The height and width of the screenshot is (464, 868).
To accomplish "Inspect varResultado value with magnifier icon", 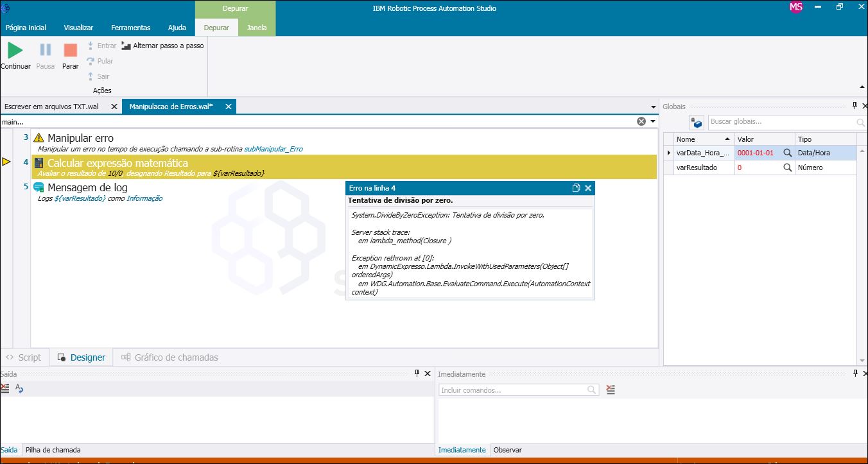I will (x=787, y=168).
